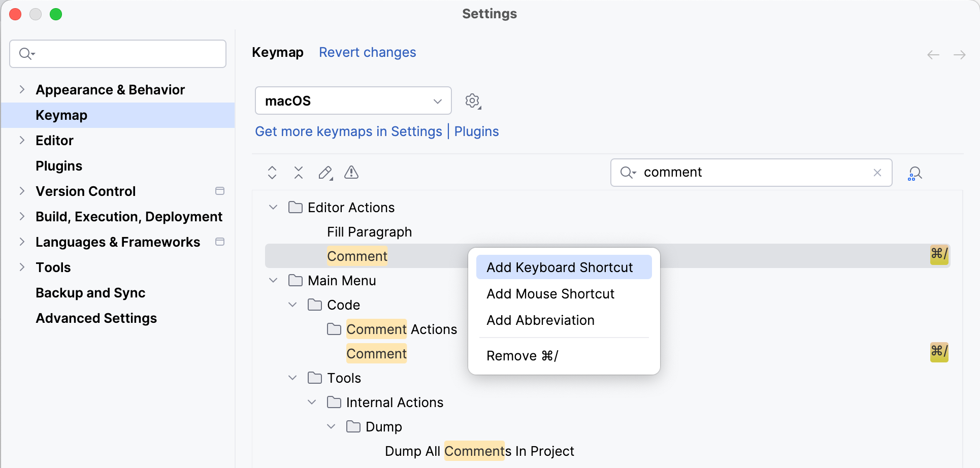Select Remove ⌘/ in the context menu
Viewport: 980px width, 468px height.
tap(522, 355)
